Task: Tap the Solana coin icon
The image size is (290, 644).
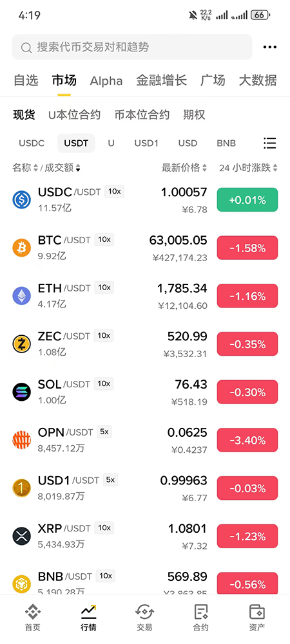Action: pyautogui.click(x=22, y=392)
